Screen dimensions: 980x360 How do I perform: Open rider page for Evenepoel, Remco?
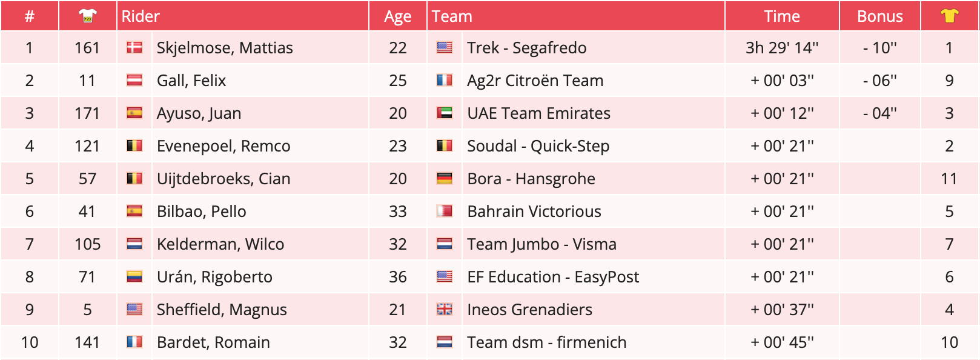(223, 146)
